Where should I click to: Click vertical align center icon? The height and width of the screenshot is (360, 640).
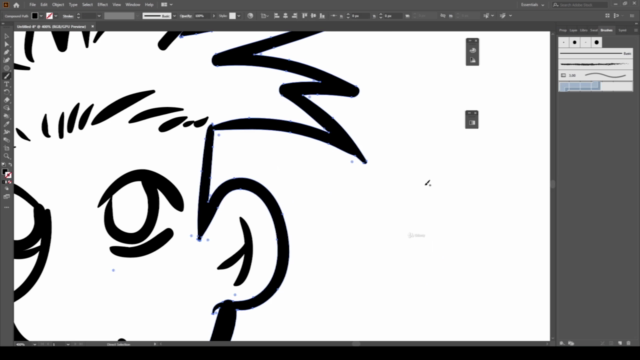313,16
